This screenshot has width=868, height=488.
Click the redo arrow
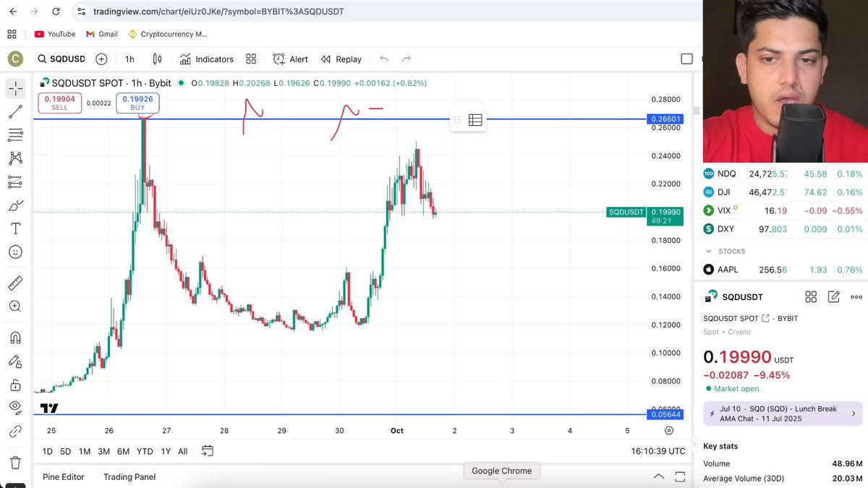pyautogui.click(x=407, y=59)
